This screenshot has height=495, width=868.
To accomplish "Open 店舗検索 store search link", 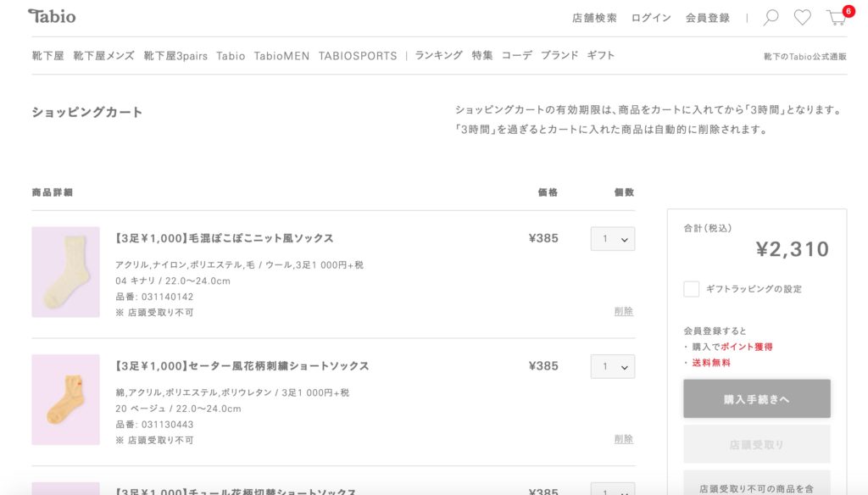I will click(x=594, y=18).
